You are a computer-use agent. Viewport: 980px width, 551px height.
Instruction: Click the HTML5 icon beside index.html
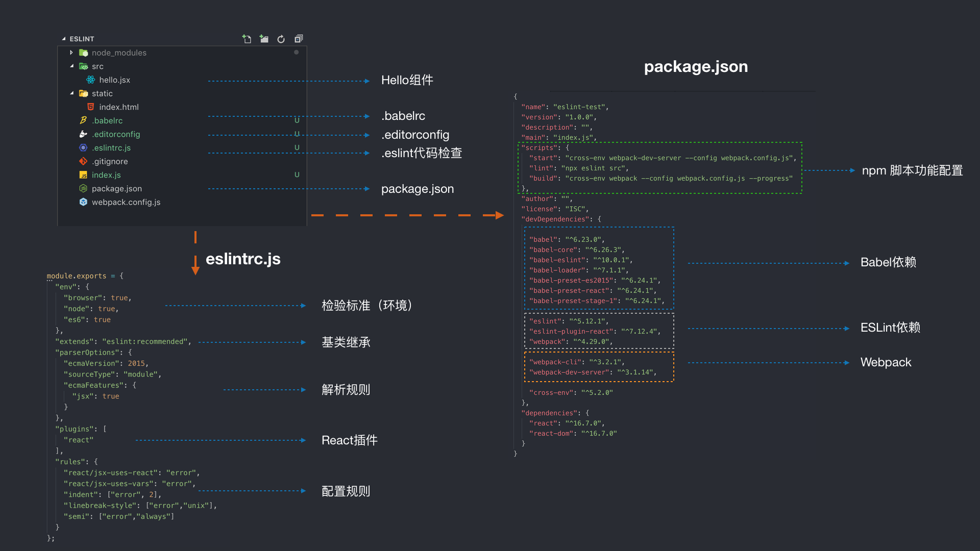(x=90, y=107)
